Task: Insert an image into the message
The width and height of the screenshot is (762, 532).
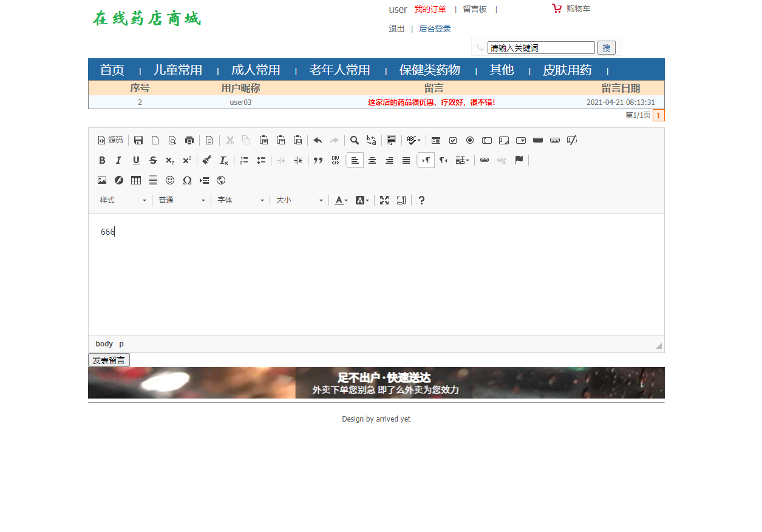Action: click(x=101, y=180)
